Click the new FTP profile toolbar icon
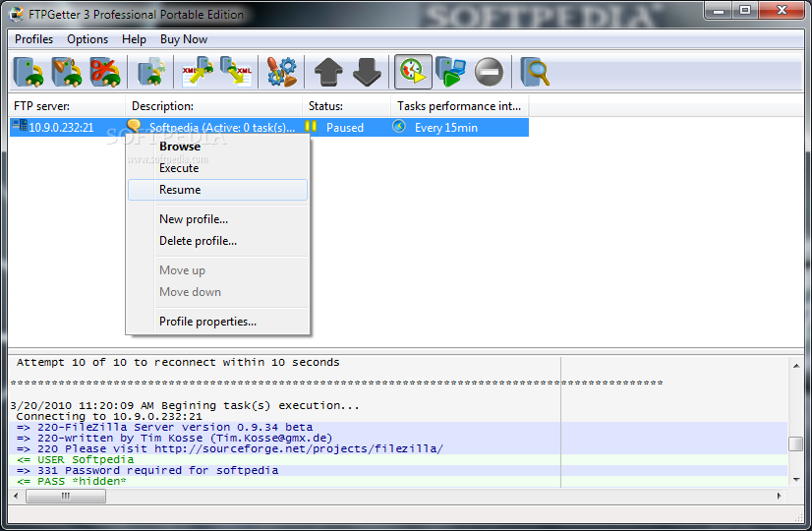 (x=28, y=72)
